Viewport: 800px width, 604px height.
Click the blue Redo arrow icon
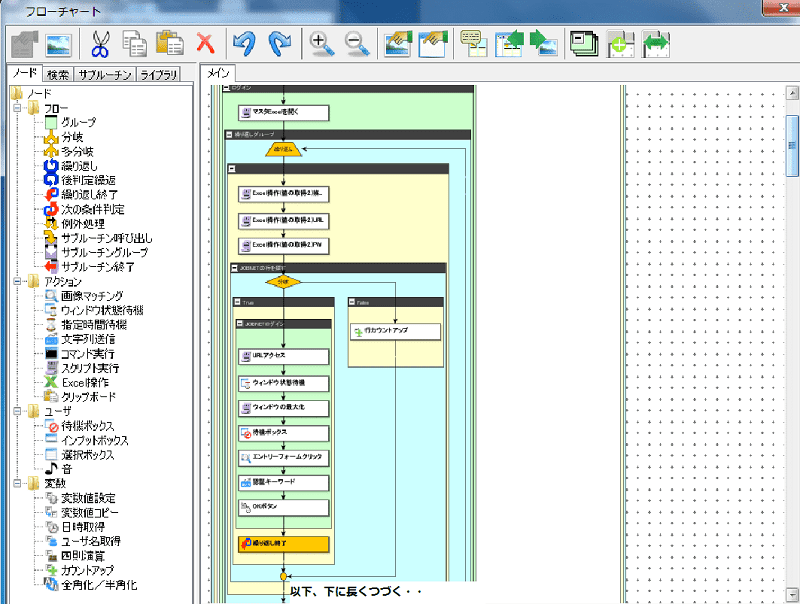point(280,43)
